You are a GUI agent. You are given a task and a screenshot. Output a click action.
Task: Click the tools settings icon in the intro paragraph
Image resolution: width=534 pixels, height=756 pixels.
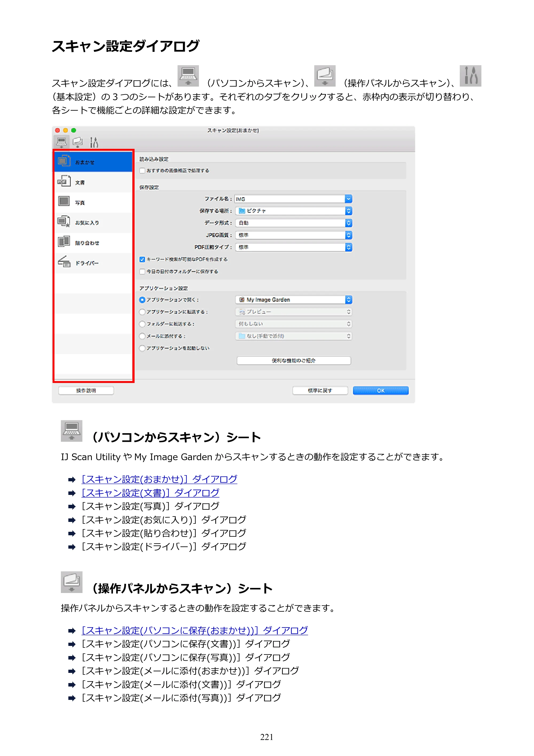point(470,76)
